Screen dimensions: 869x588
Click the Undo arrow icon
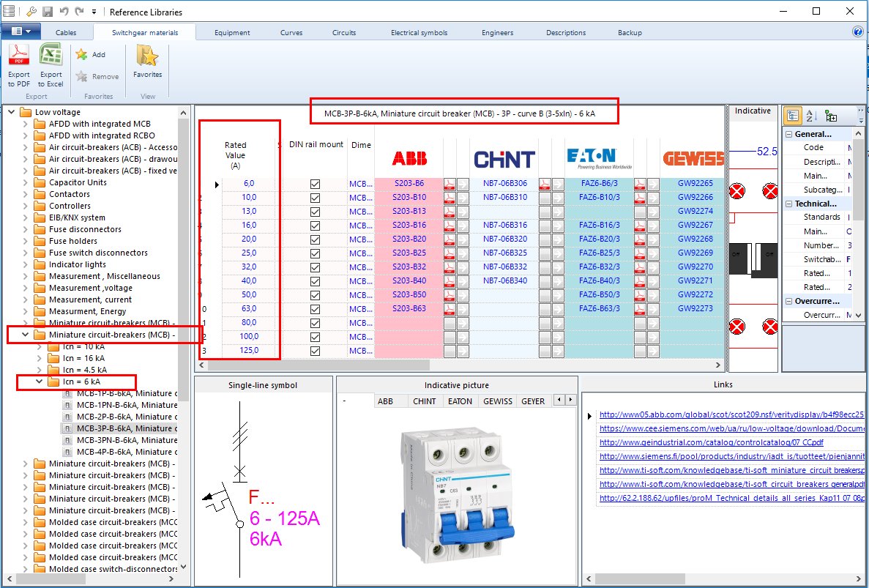click(x=64, y=11)
